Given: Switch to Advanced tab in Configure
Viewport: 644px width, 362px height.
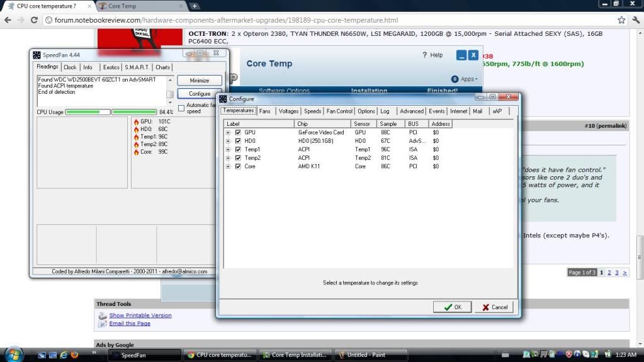Looking at the screenshot, I should pos(412,111).
